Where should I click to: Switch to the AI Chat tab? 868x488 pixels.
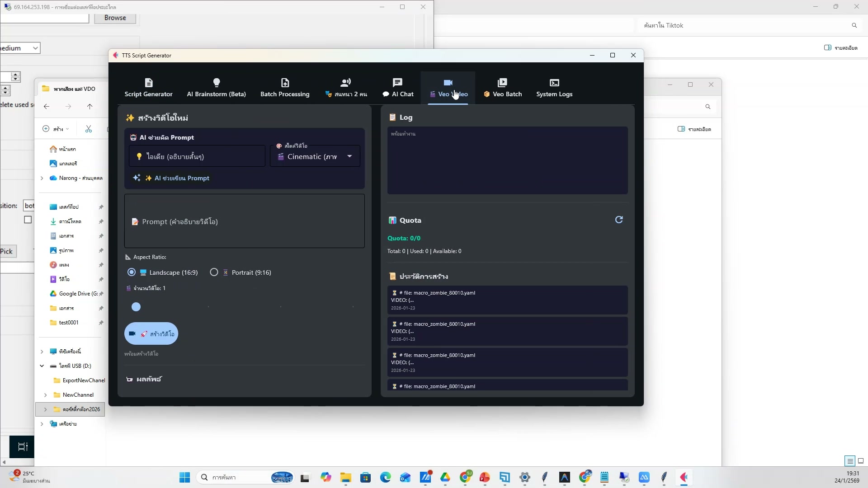[398, 88]
